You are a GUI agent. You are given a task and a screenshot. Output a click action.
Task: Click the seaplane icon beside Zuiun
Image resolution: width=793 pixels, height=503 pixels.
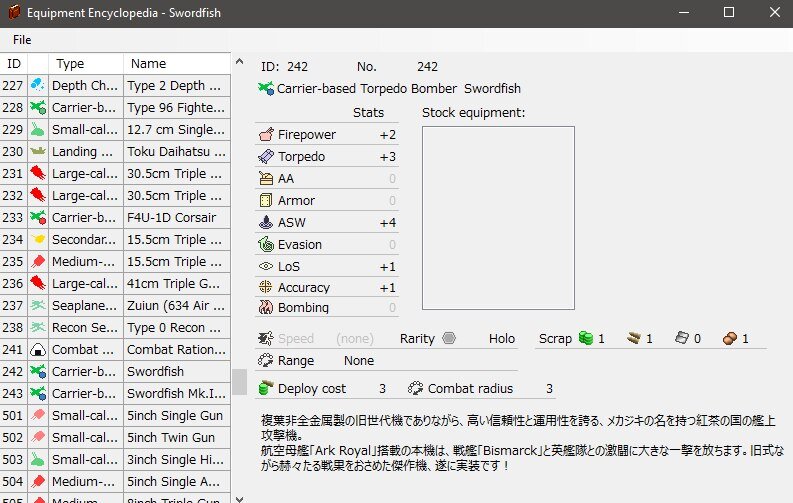pos(37,306)
